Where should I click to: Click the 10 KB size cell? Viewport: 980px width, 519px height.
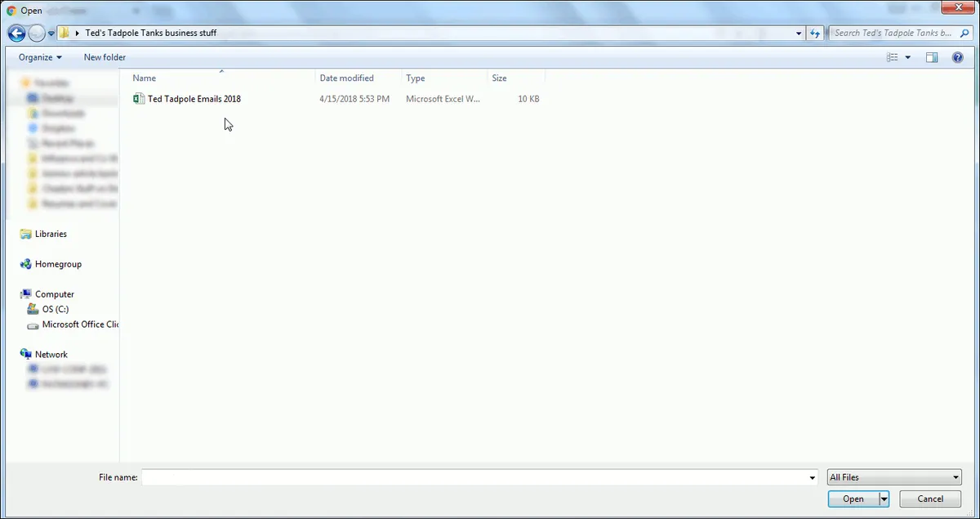tap(528, 99)
